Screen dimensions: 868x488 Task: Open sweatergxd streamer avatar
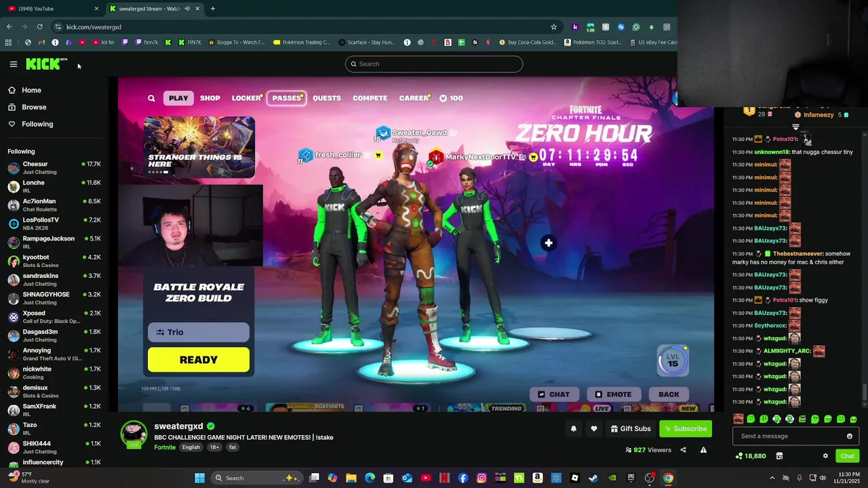point(134,434)
